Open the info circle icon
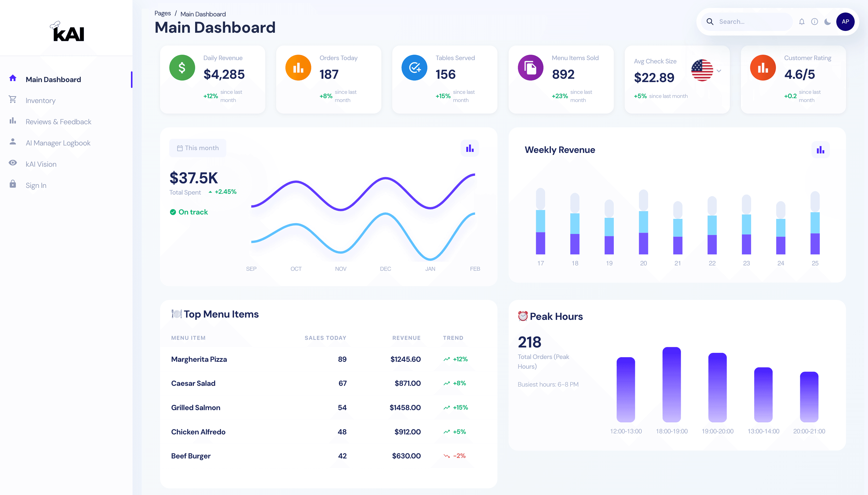 (x=814, y=22)
